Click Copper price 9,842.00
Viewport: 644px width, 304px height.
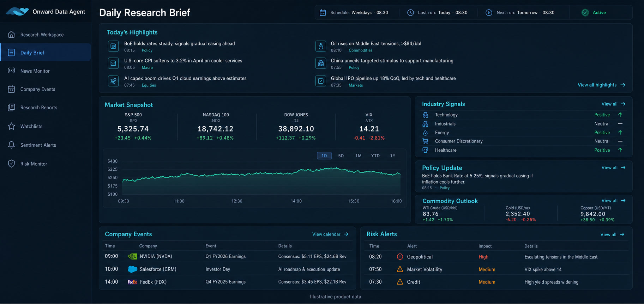point(593,214)
